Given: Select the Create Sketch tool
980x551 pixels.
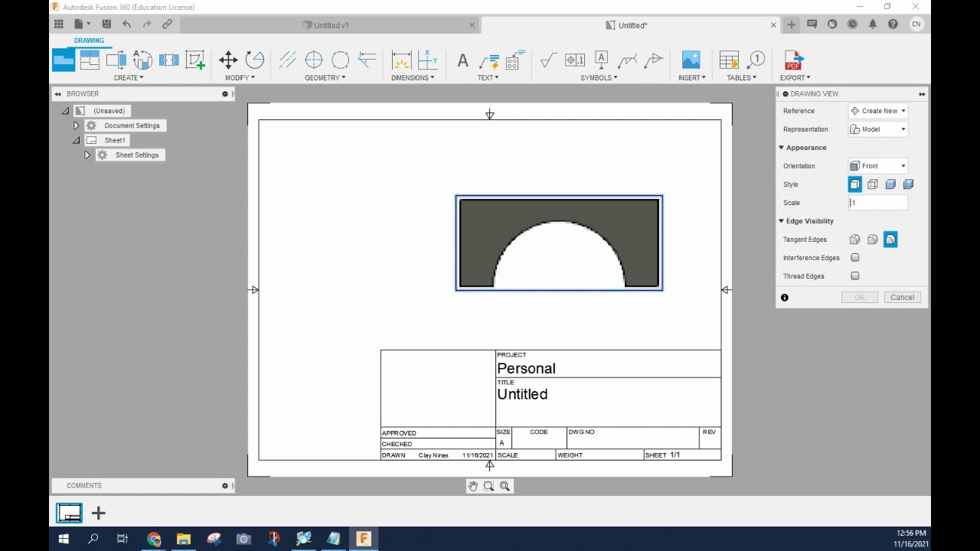Looking at the screenshot, I should (x=195, y=60).
